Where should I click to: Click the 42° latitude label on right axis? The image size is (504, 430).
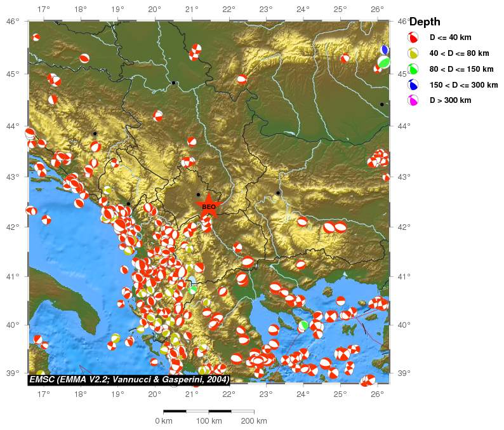click(x=404, y=227)
